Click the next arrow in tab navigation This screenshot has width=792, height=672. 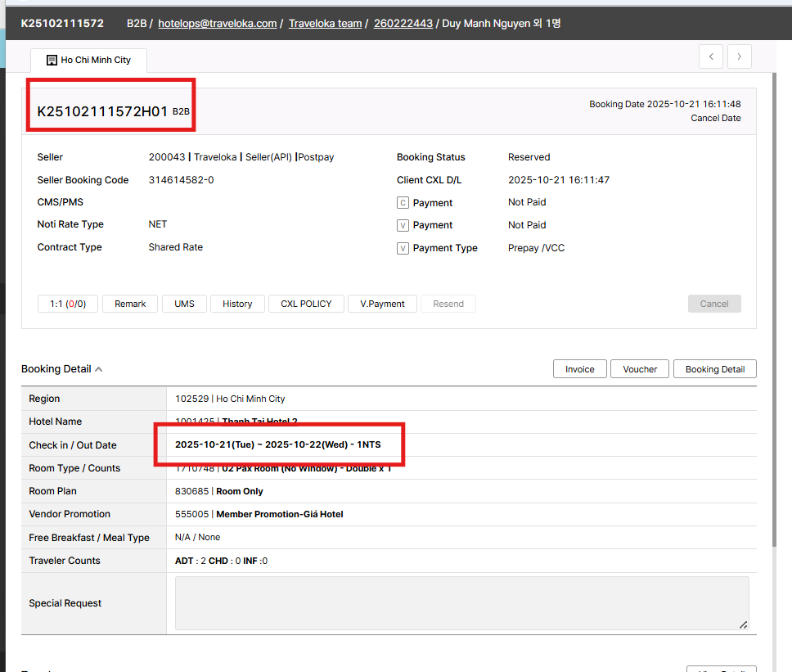[739, 56]
